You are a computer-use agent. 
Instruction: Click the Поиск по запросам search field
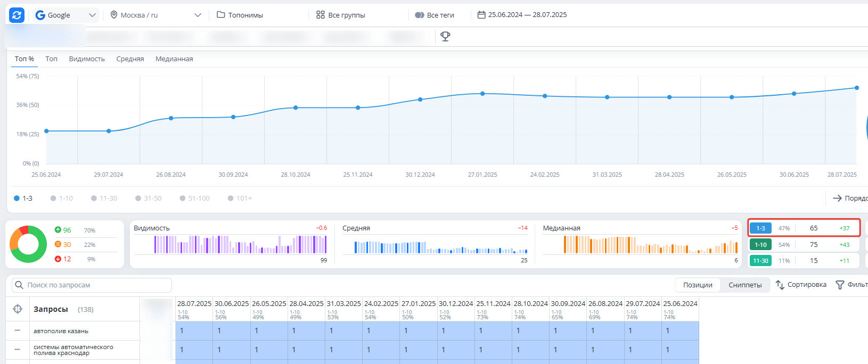96,285
